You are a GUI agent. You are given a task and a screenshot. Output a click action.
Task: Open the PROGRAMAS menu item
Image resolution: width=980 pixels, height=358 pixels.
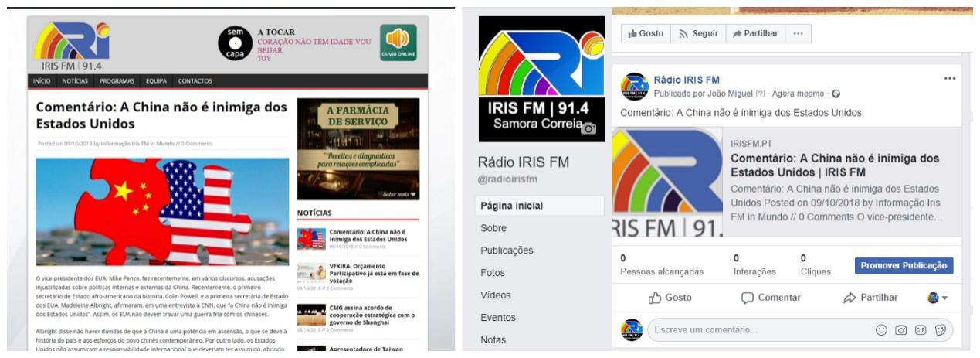(117, 80)
